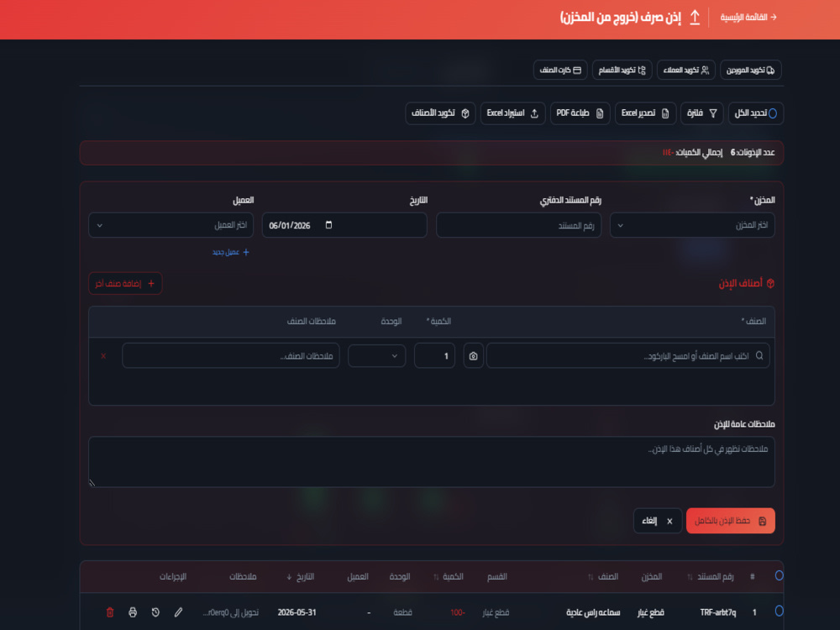
Task: Click document number TRF-arbt7q
Action: tap(718, 612)
